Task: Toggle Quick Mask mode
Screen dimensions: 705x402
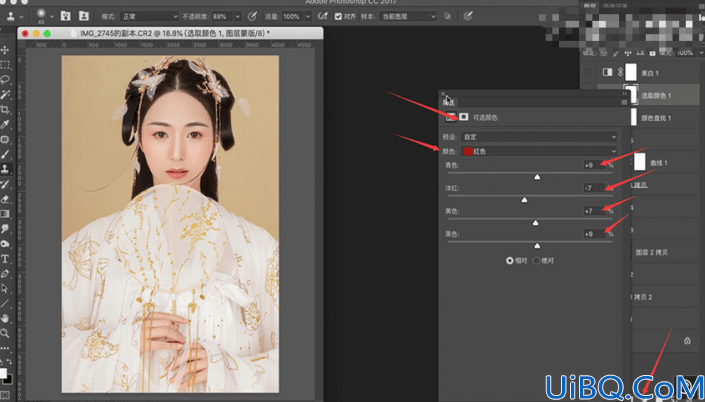Action: tap(5, 395)
